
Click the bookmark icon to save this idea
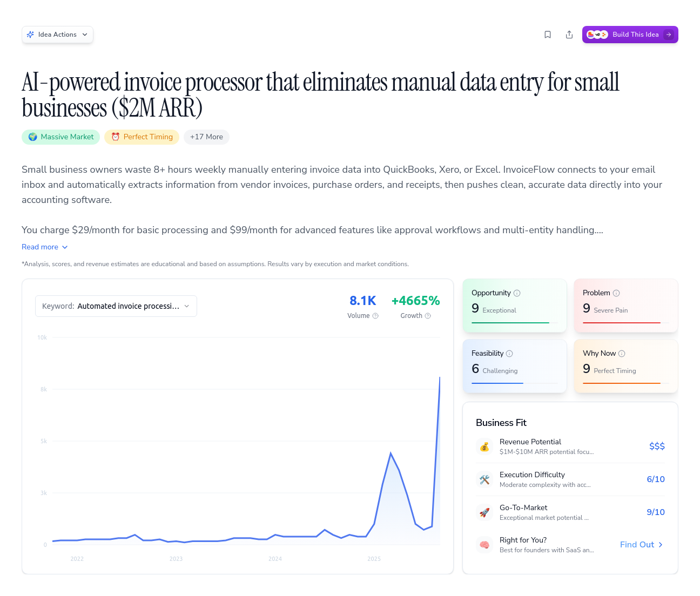548,34
